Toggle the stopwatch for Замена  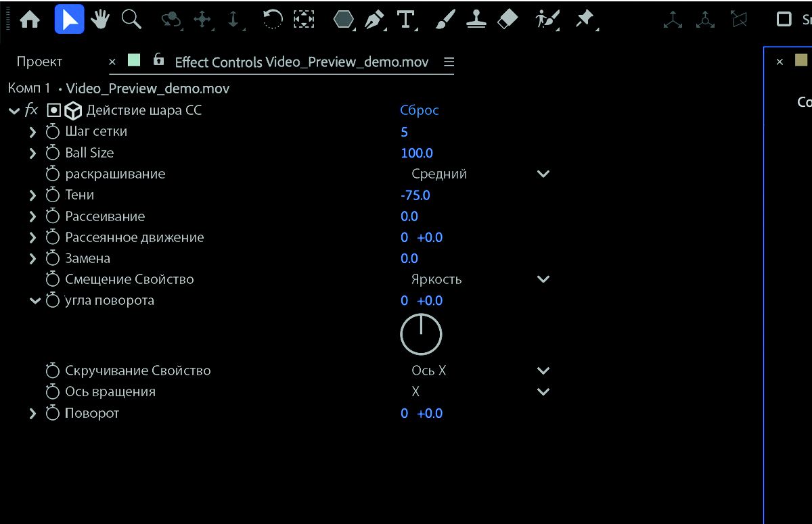(x=53, y=258)
